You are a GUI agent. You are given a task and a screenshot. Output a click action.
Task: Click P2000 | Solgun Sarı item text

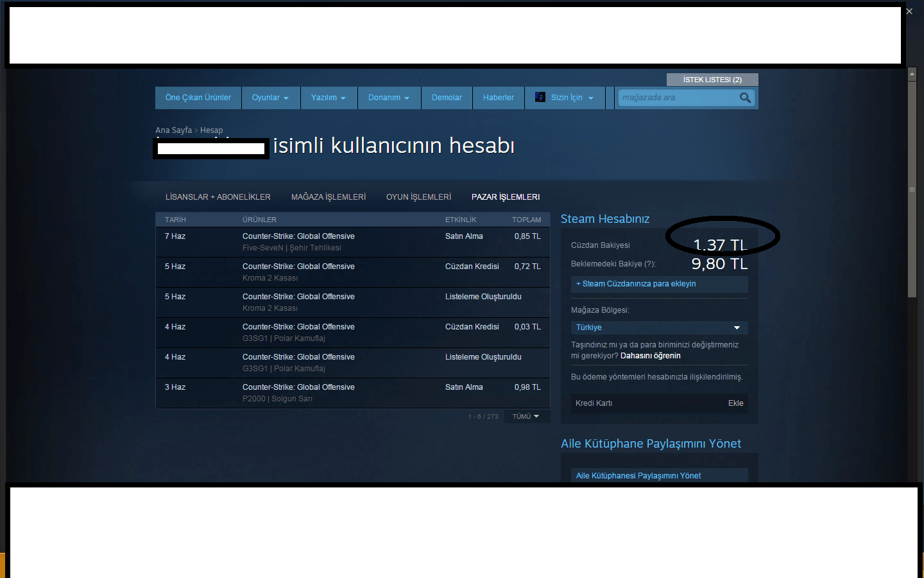(x=277, y=399)
